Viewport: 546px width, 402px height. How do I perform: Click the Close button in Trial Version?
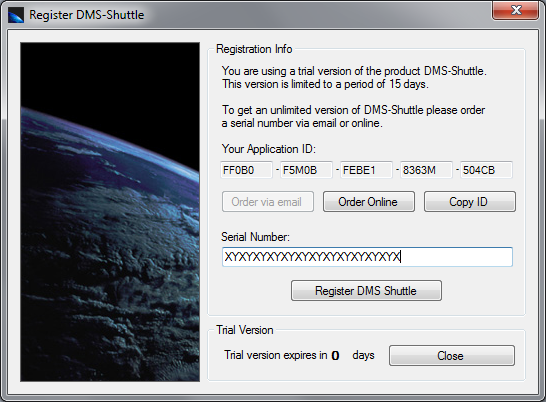coord(452,356)
